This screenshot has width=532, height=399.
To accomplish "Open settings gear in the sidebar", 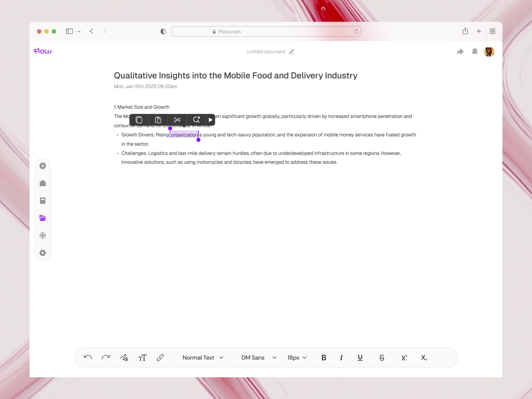I will 43,253.
